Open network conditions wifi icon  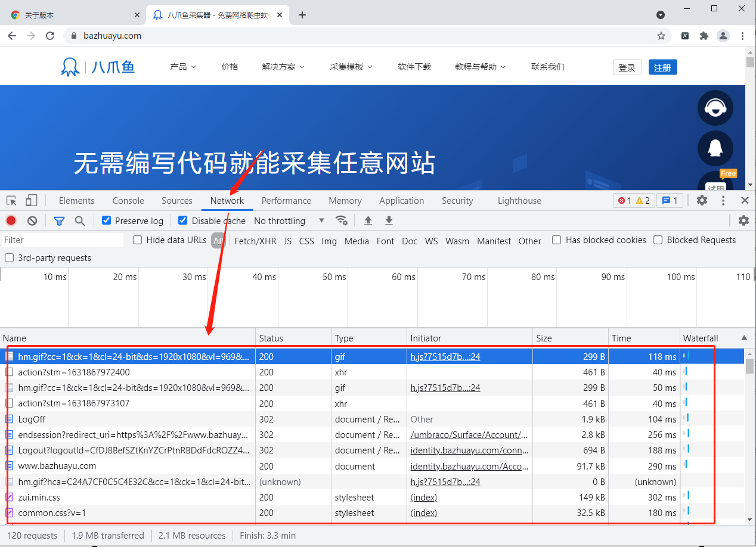point(342,220)
